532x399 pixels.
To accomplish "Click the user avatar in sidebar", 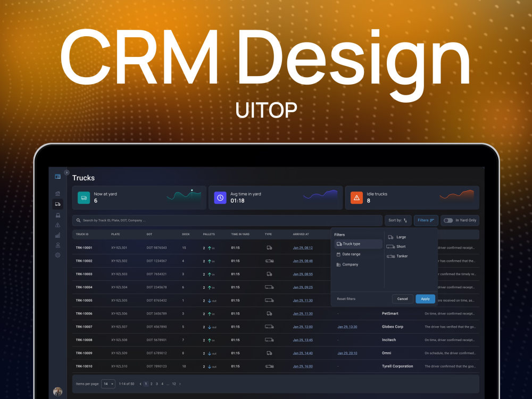I will coord(57,391).
